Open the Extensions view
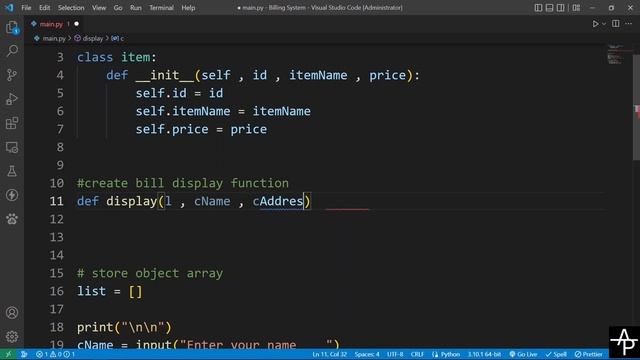 pyautogui.click(x=12, y=123)
